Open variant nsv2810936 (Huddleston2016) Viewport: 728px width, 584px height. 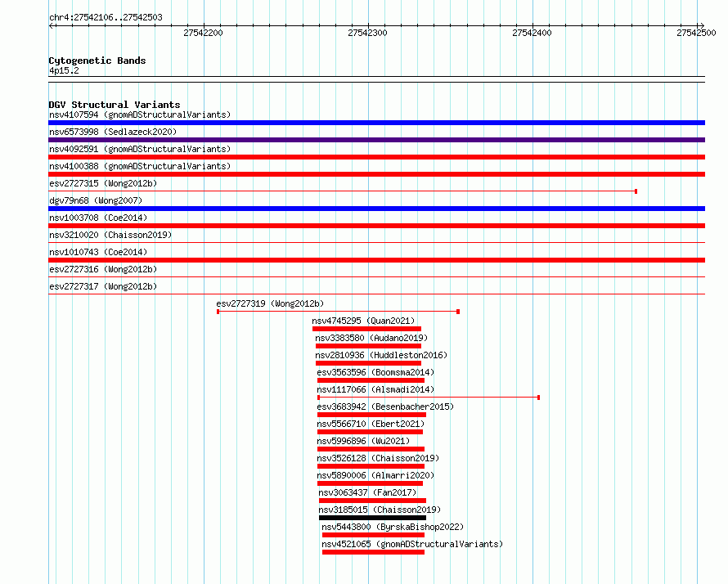(381, 355)
